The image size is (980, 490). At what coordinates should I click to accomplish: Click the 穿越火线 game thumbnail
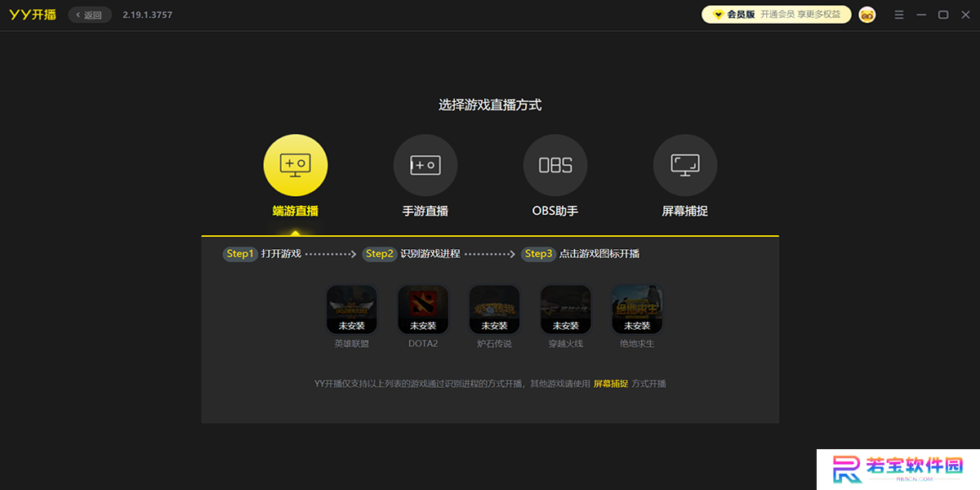(566, 310)
